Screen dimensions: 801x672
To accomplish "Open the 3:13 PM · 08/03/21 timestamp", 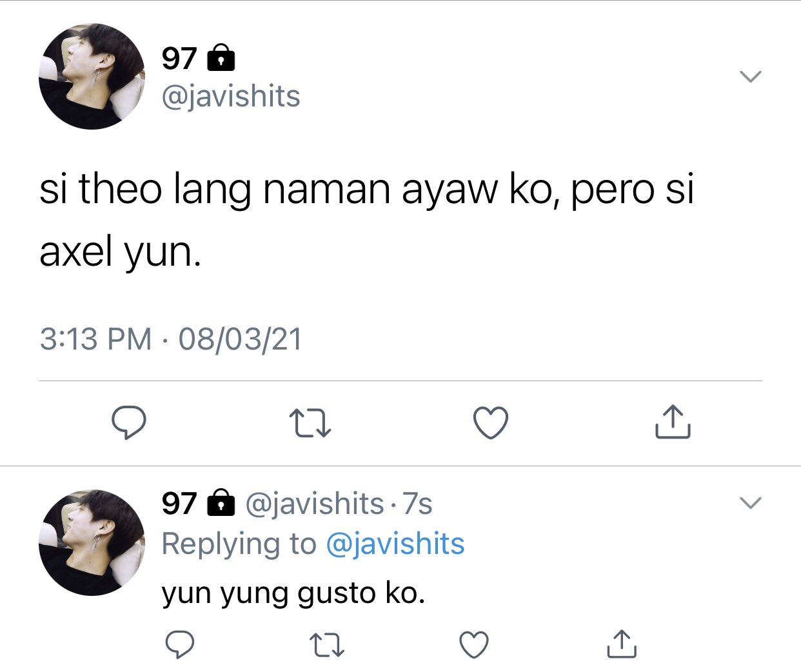I will (x=171, y=339).
